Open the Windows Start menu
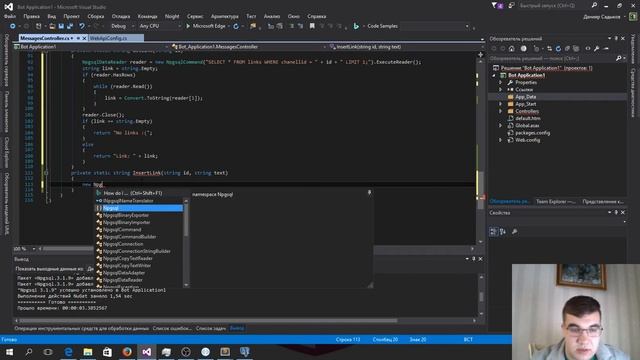The width and height of the screenshot is (640, 360). pos(9,352)
